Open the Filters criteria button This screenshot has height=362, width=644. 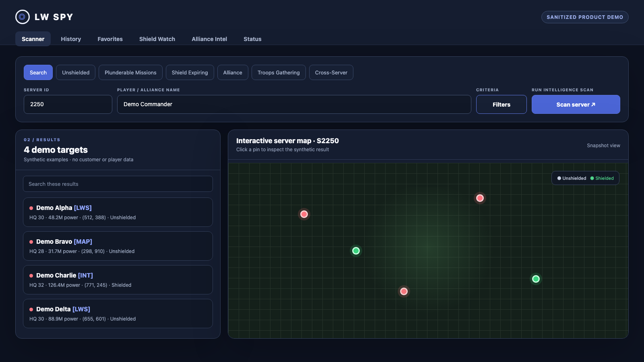(502, 104)
